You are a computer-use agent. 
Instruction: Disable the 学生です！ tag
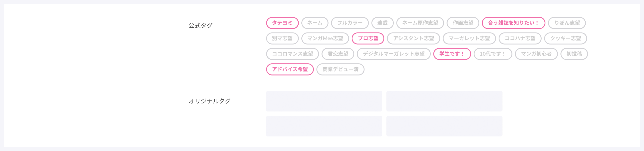pyautogui.click(x=452, y=54)
